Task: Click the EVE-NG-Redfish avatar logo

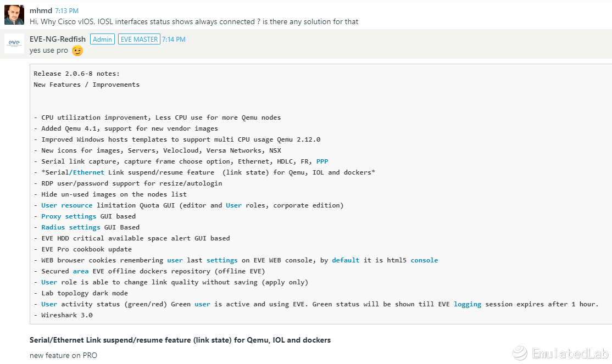Action: pos(14,43)
